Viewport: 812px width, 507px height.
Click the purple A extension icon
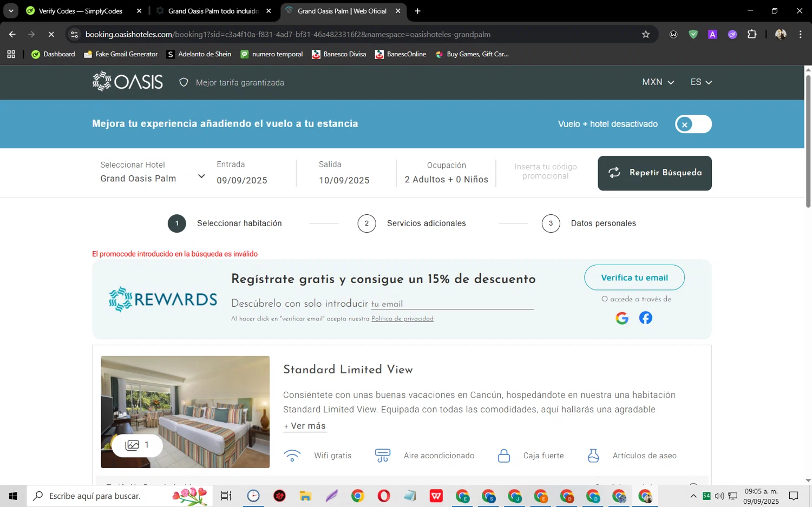coord(712,34)
